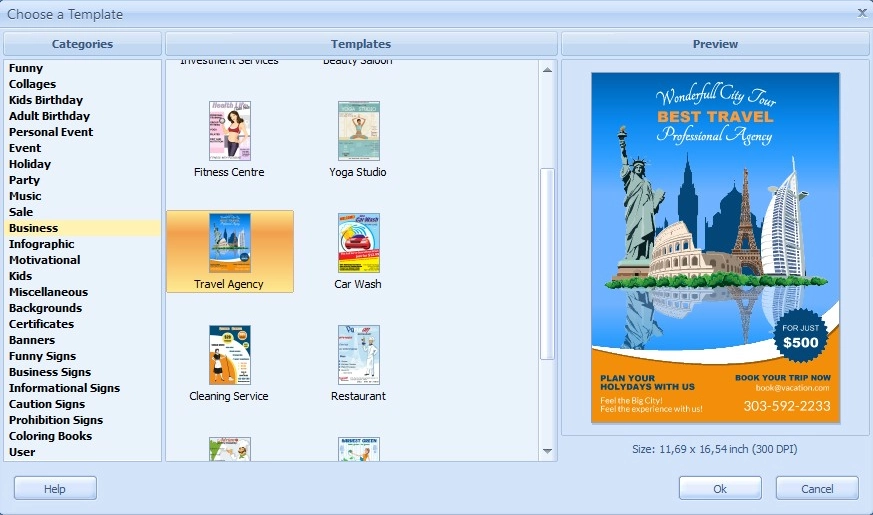Switch to the Certificates category
873x515 pixels.
[x=42, y=324]
